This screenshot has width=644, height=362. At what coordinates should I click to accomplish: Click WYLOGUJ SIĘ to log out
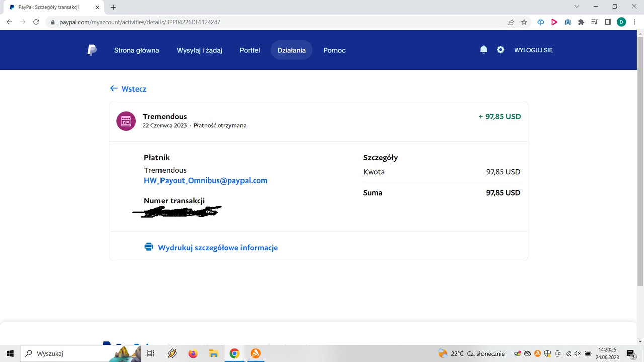(x=533, y=50)
